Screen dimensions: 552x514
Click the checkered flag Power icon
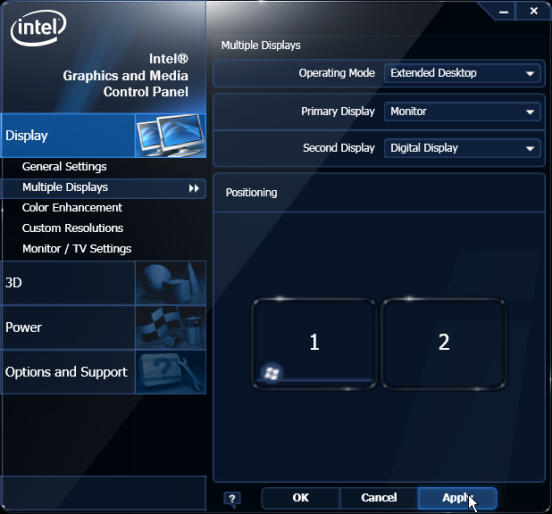point(171,327)
